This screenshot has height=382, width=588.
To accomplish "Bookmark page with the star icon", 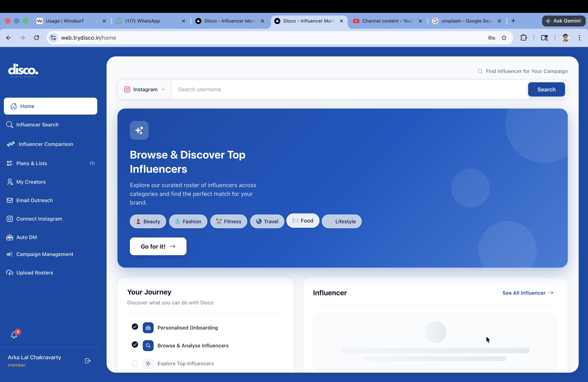I will [x=504, y=38].
